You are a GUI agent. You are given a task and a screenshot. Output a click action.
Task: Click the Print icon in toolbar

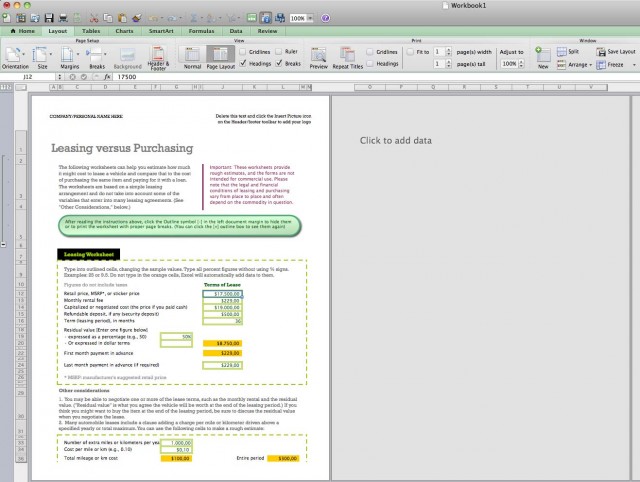tap(63, 18)
